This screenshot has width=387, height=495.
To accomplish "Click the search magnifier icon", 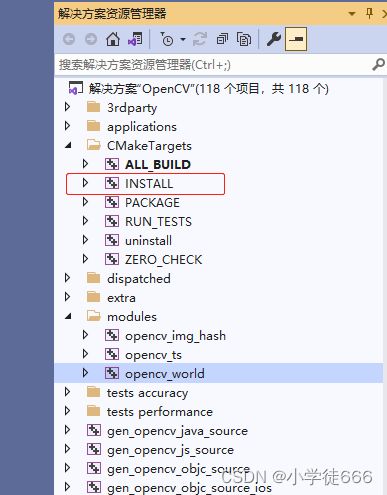I will click(378, 64).
